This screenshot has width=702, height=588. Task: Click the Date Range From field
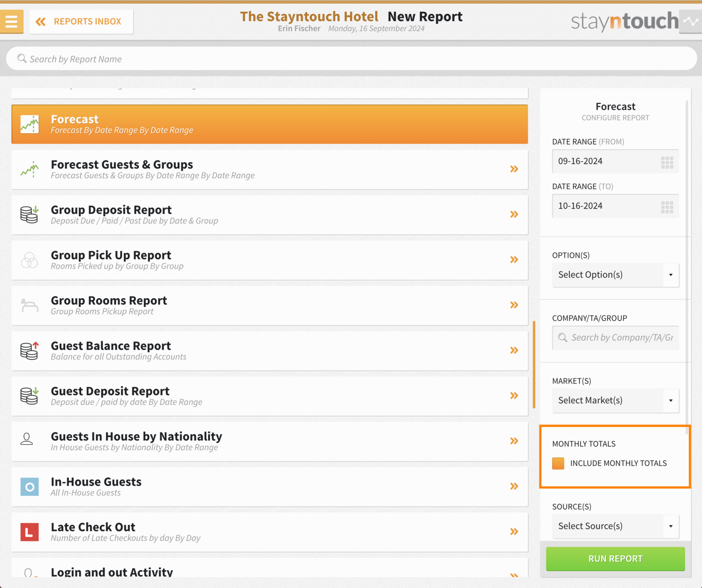[615, 161]
